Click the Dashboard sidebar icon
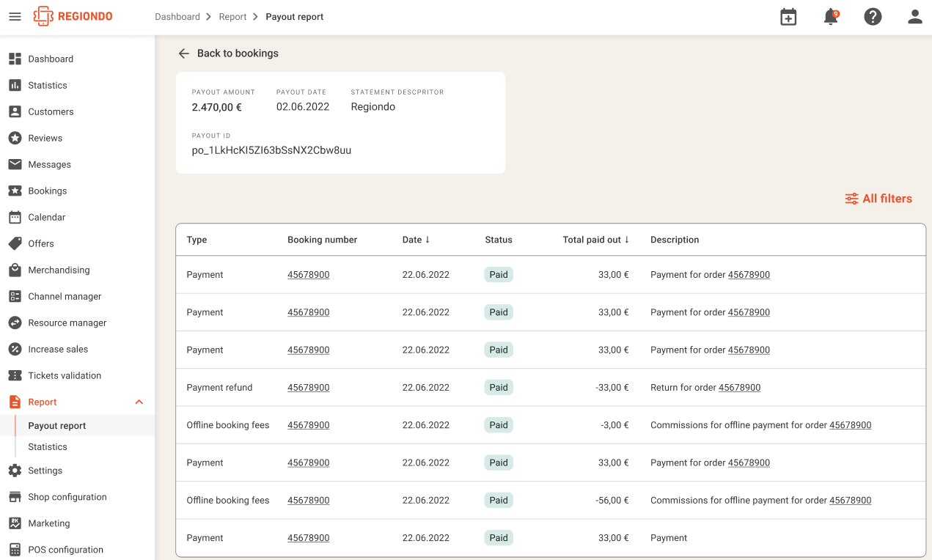 (x=15, y=59)
